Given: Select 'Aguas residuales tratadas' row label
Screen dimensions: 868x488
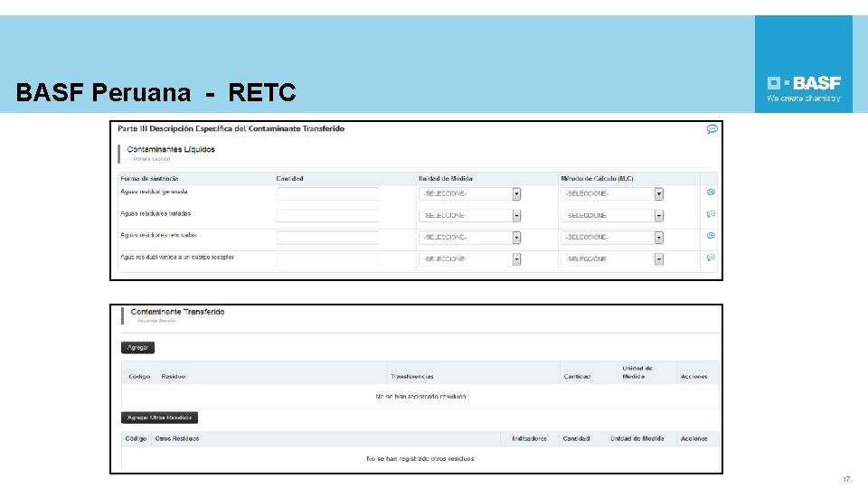Looking at the screenshot, I should pos(156,213).
